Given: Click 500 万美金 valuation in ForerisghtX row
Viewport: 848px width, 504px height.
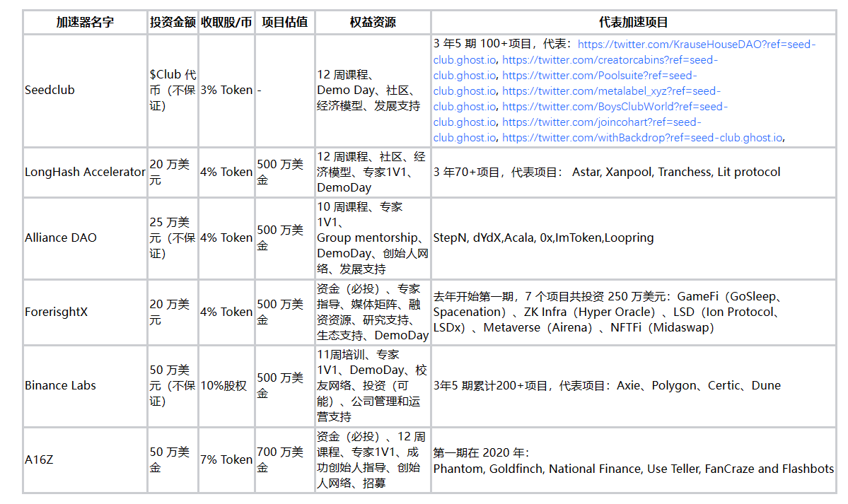Looking at the screenshot, I should pyautogui.click(x=284, y=312).
